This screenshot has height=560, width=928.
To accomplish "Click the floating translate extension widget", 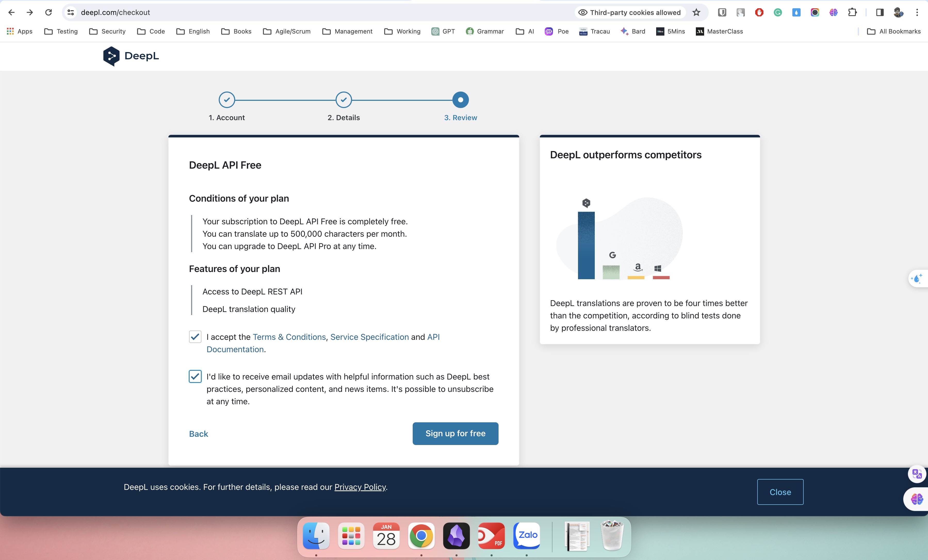I will (x=917, y=474).
